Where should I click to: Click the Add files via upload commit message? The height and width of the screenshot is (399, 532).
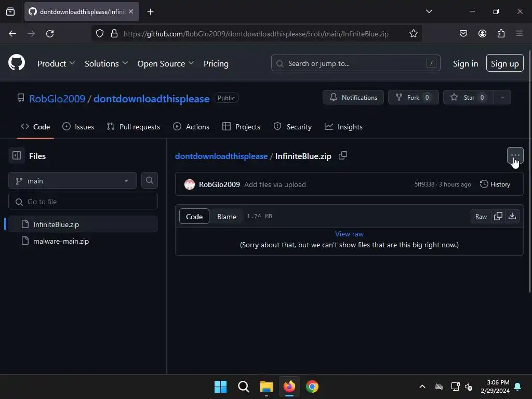[x=275, y=184]
